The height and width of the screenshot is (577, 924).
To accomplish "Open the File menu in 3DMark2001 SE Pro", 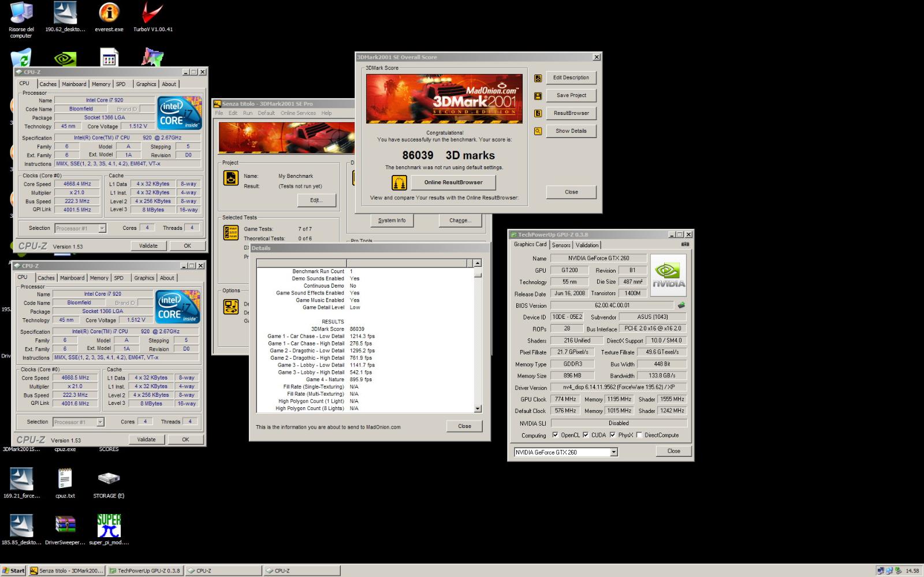I will 219,113.
